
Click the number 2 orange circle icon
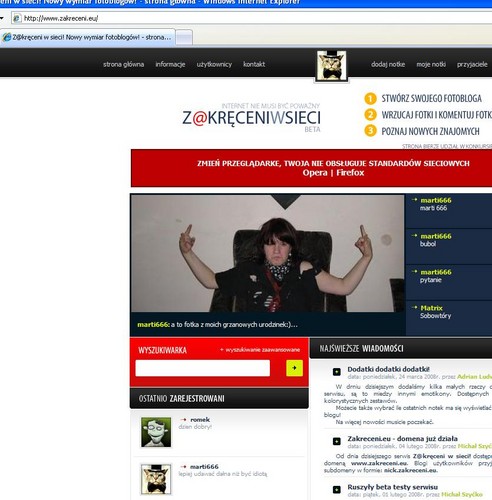[x=370, y=115]
